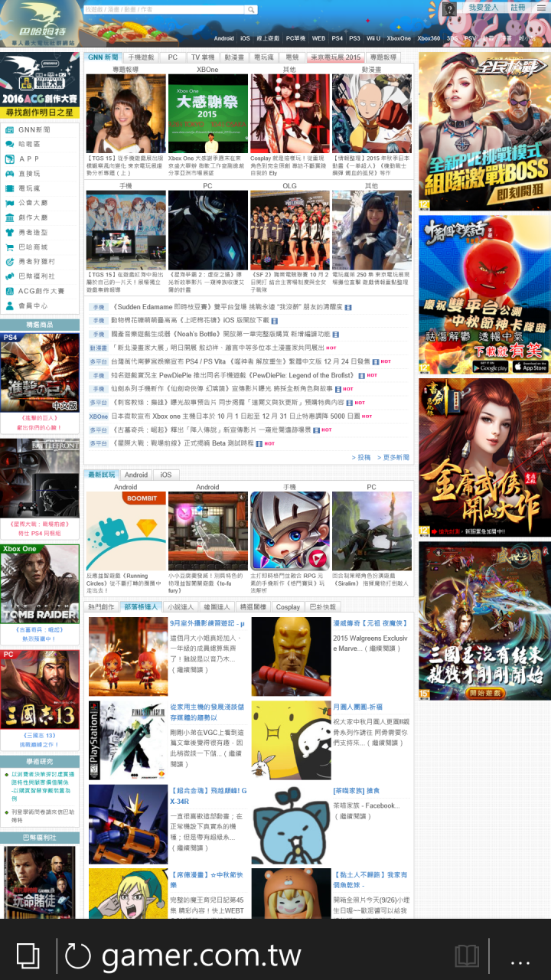This screenshot has height=980, width=551.
Task: Open headline about 《Noah's Bottle》
Action: 220,335
